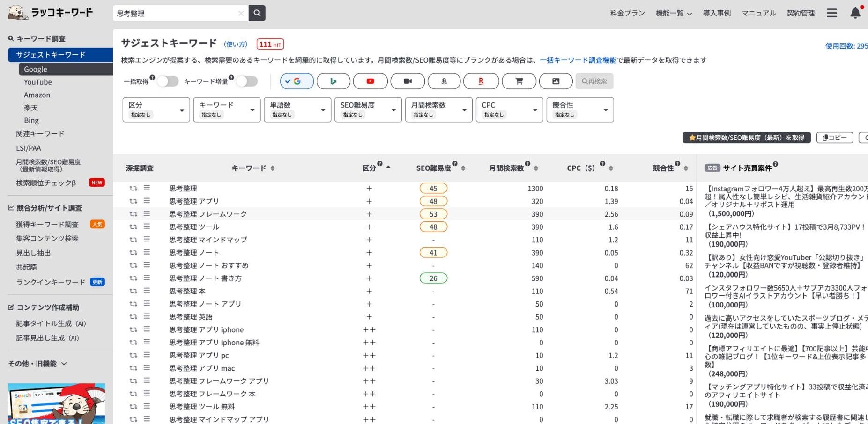
Task: Toggle the キーワード増量 switch
Action: (247, 81)
